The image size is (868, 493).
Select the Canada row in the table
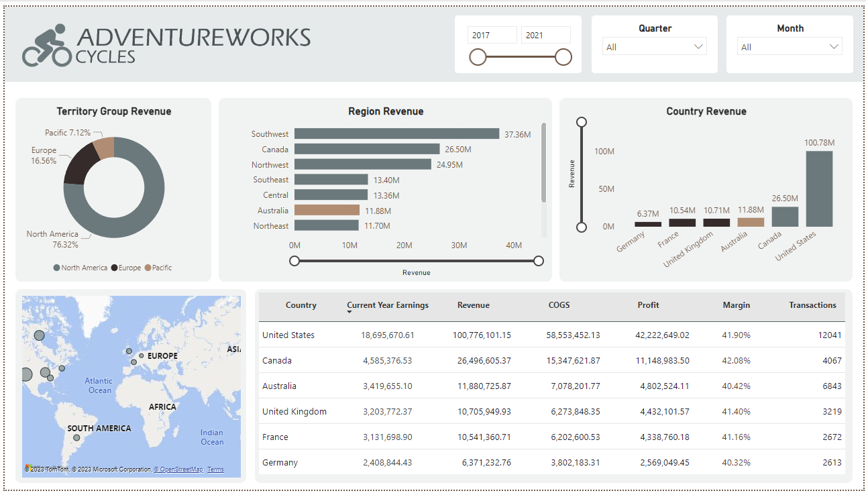(552, 360)
